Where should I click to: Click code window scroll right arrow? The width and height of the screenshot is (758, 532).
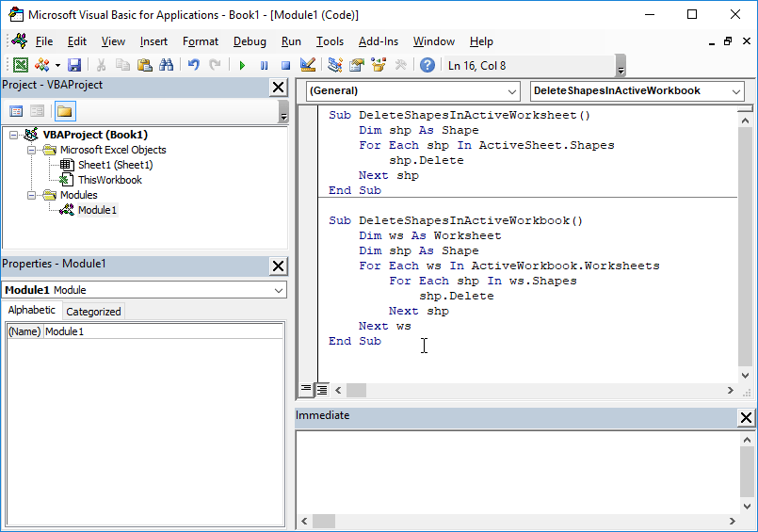click(731, 390)
